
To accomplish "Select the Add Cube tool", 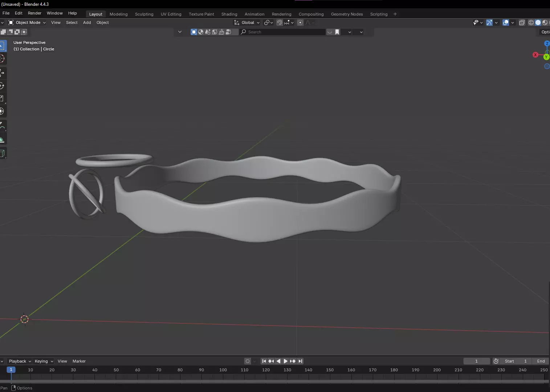I will coord(3,153).
